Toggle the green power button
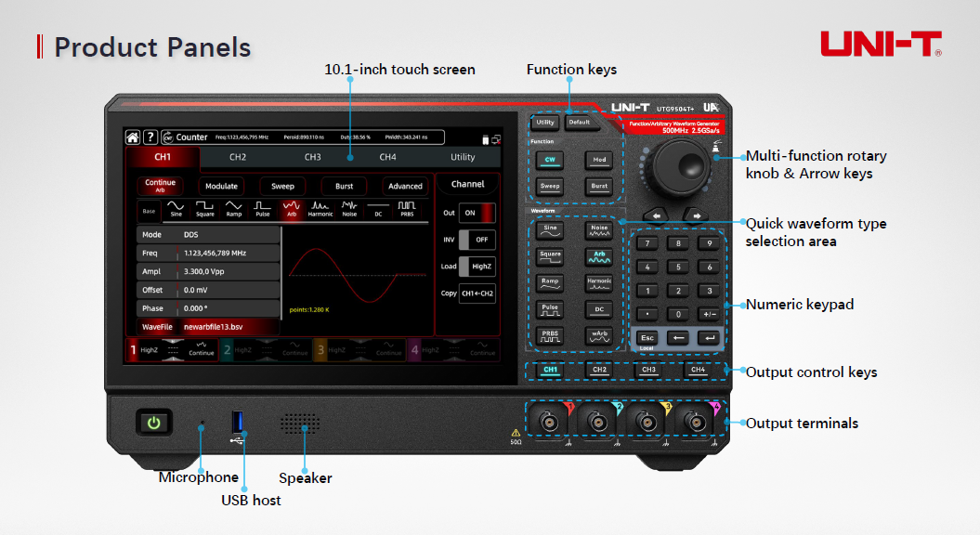Image resolution: width=980 pixels, height=535 pixels. pos(154,424)
